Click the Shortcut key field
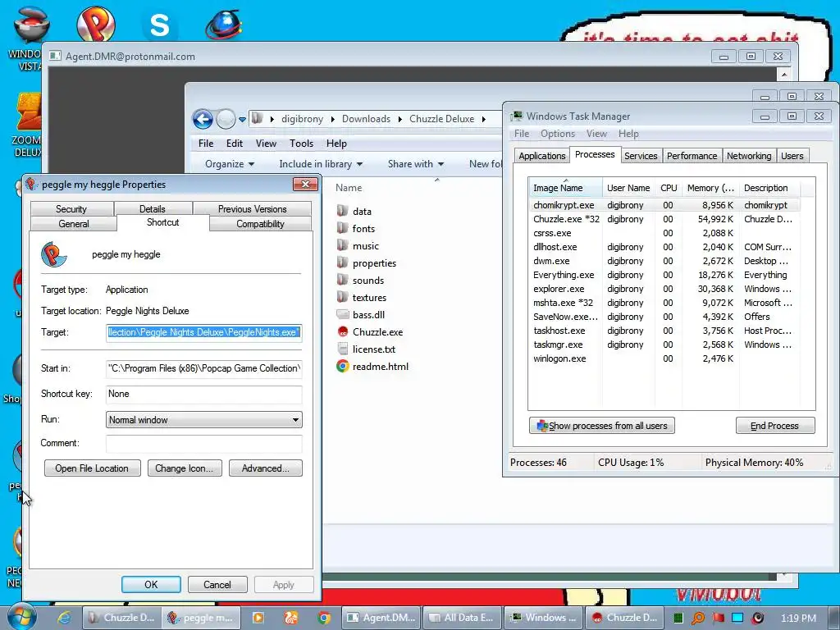This screenshot has height=630, width=840. tap(203, 395)
